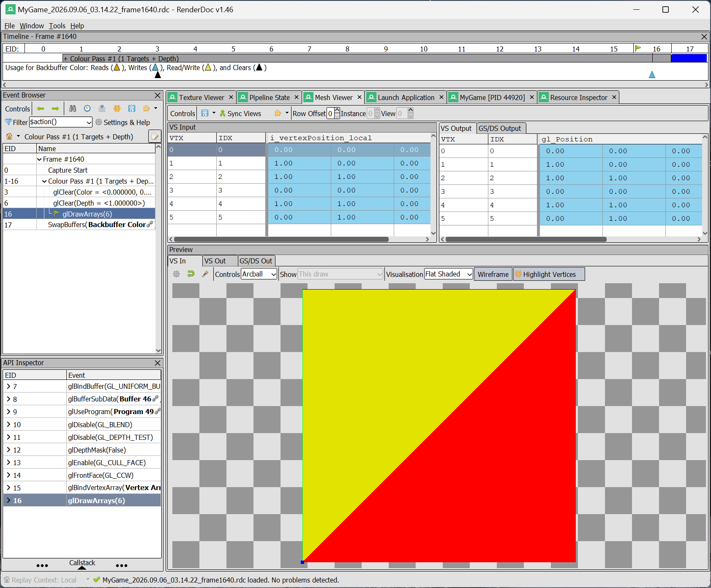Image resolution: width=711 pixels, height=588 pixels.
Task: Expand the Callstack section
Action: pos(82,564)
